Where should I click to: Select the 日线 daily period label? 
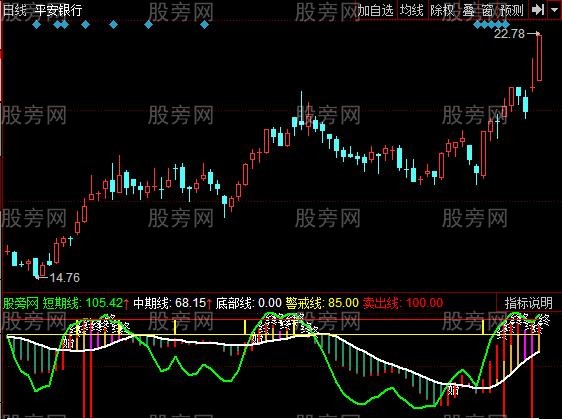coord(14,10)
